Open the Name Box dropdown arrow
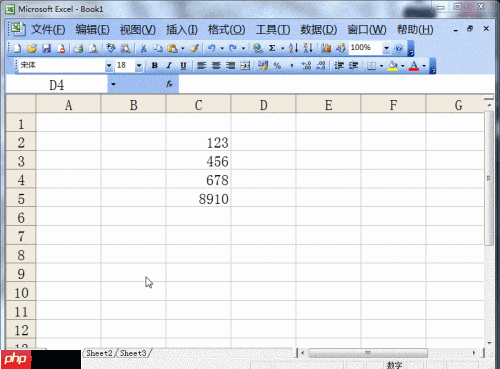 [113, 84]
